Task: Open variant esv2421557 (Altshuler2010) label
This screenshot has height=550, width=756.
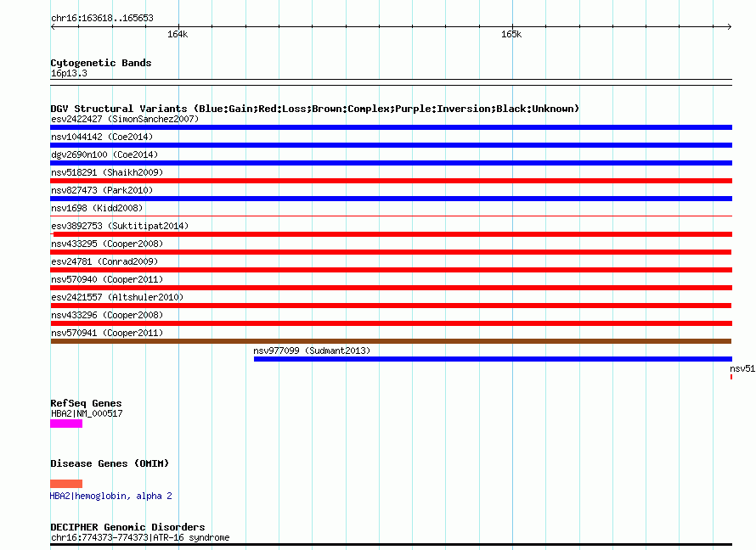Action: (117, 297)
